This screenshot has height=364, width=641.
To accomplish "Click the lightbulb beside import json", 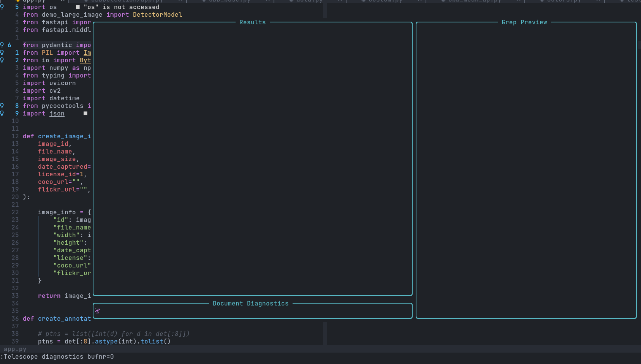I will coord(2,113).
